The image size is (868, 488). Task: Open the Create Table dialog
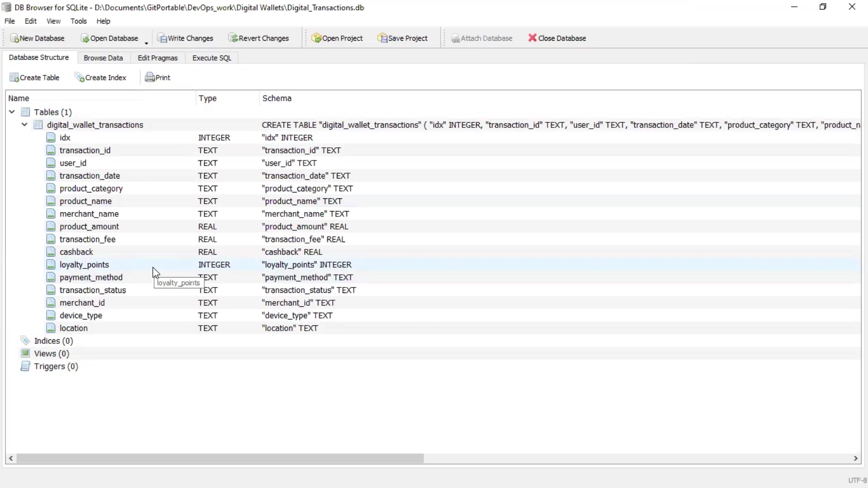(x=34, y=77)
